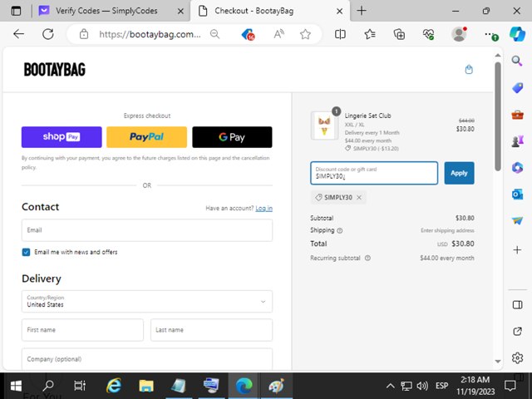The height and width of the screenshot is (399, 532).
Task: Open link in external window sidebar icon
Action: click(517, 331)
